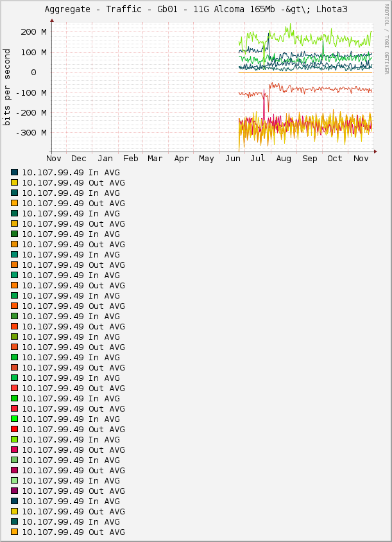Select the 'Aug' month label on x-axis
The width and height of the screenshot is (392, 542).
(284, 159)
